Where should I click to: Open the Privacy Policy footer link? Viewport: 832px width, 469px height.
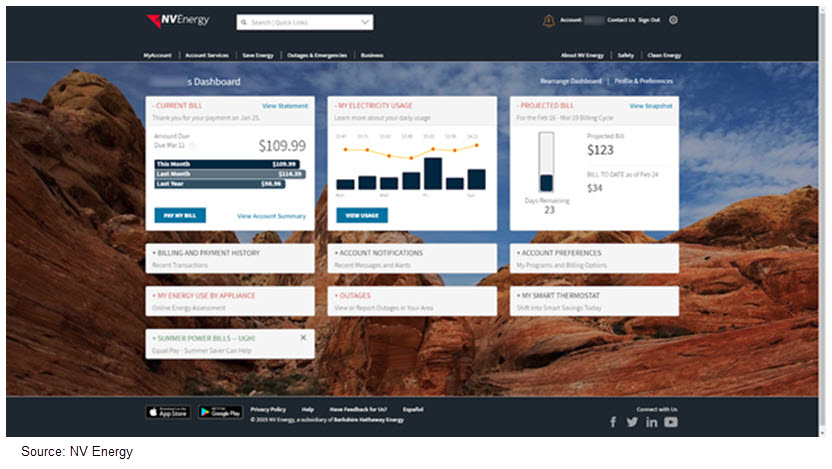pos(268,410)
